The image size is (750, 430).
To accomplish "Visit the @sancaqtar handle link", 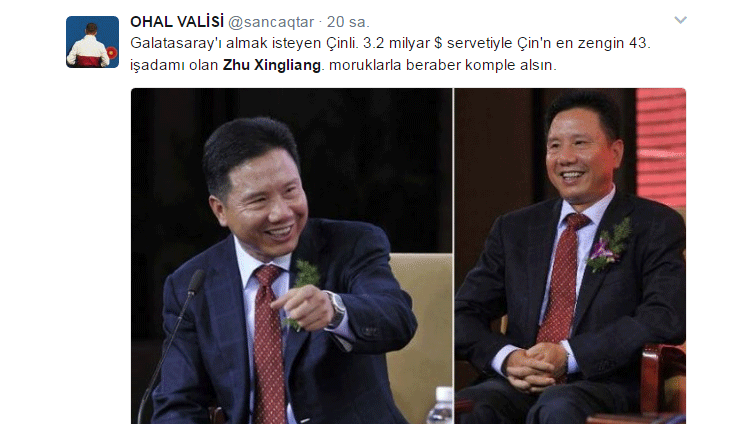I will [x=271, y=22].
